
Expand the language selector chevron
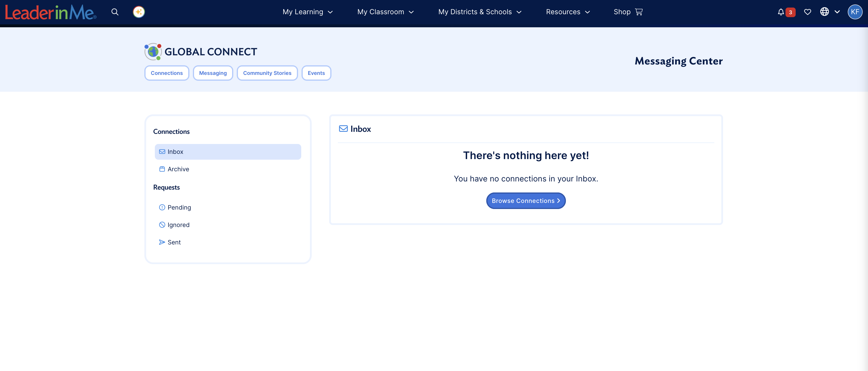point(837,12)
